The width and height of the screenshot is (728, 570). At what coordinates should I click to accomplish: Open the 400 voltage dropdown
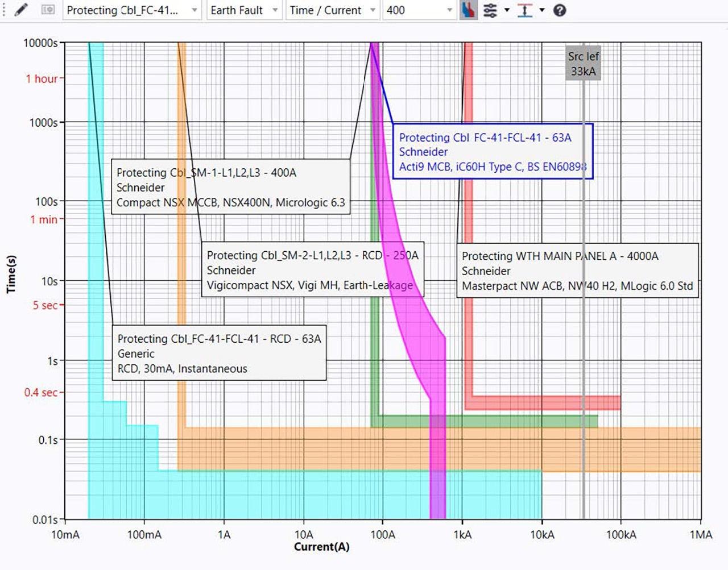(x=420, y=10)
